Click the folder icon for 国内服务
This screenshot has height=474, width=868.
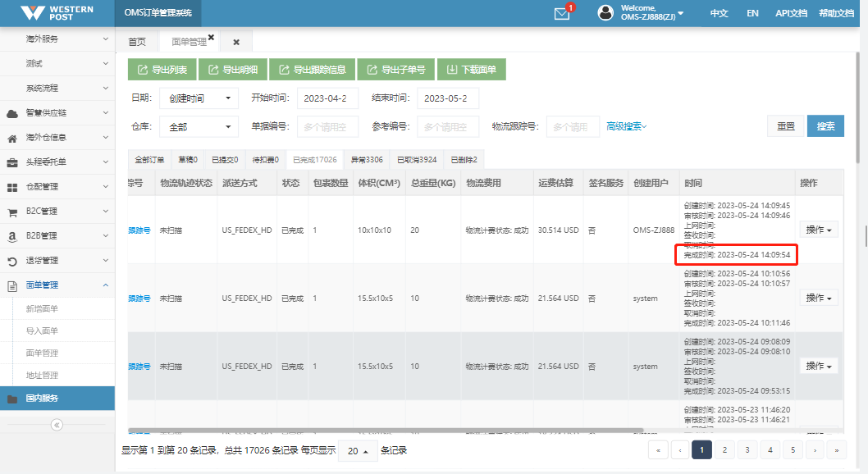[x=12, y=399]
